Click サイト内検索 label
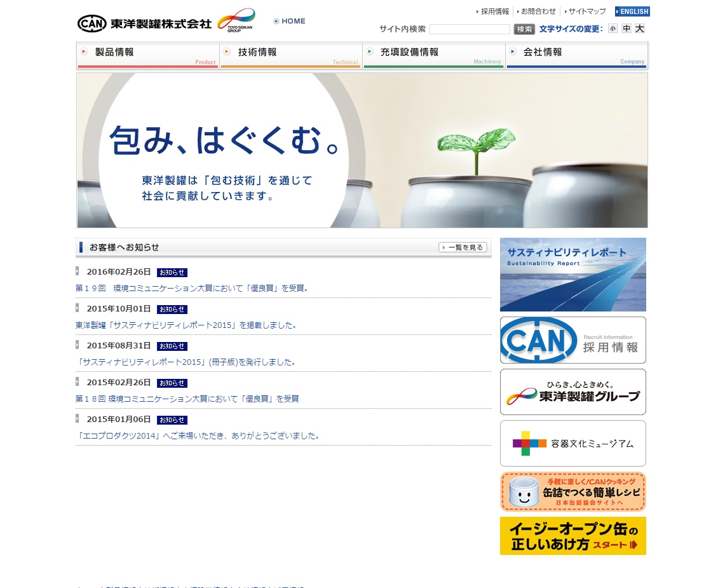Viewport: 725px width, 588px height. tap(402, 29)
